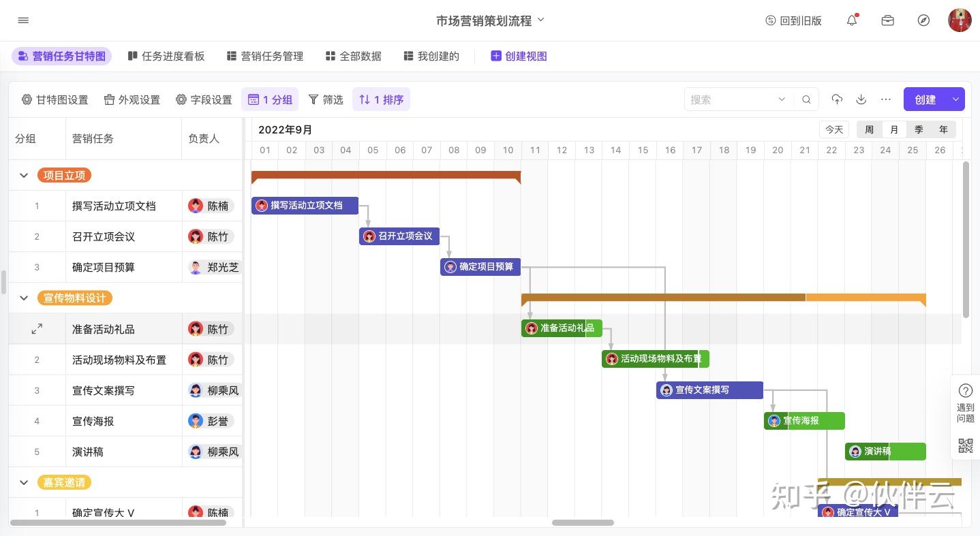Click the 确定项目预算 Gantt bar
Viewport: 980px width, 536px height.
[x=480, y=266]
